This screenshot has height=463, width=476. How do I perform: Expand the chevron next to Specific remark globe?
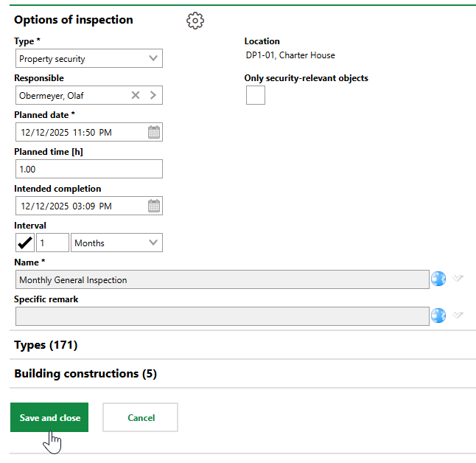458,316
